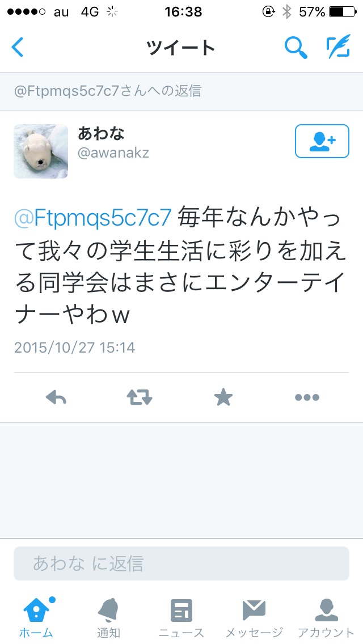Open the アカウント account tab
Viewport: 363px width, 644px height.
pos(326,617)
